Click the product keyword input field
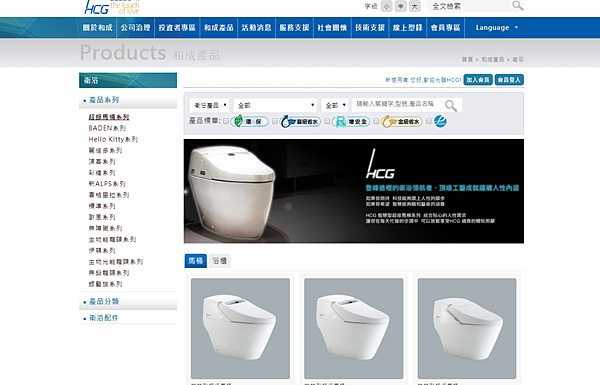The image size is (600, 385). (398, 104)
